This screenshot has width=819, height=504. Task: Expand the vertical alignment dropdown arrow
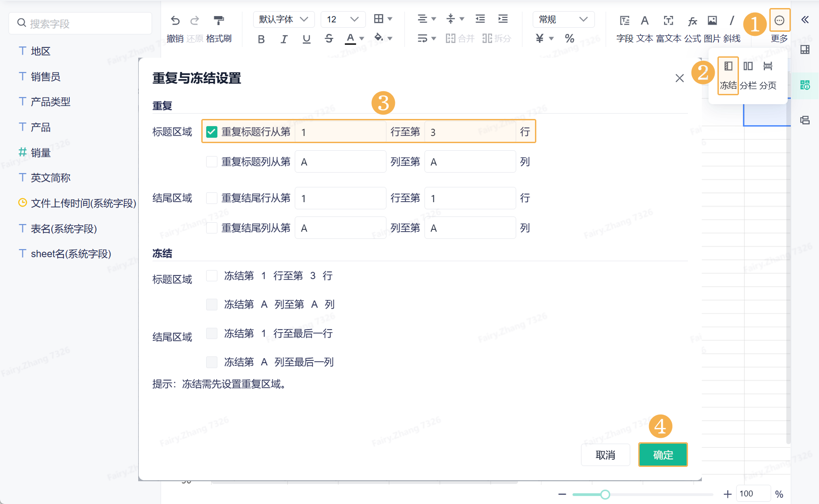[x=462, y=19]
